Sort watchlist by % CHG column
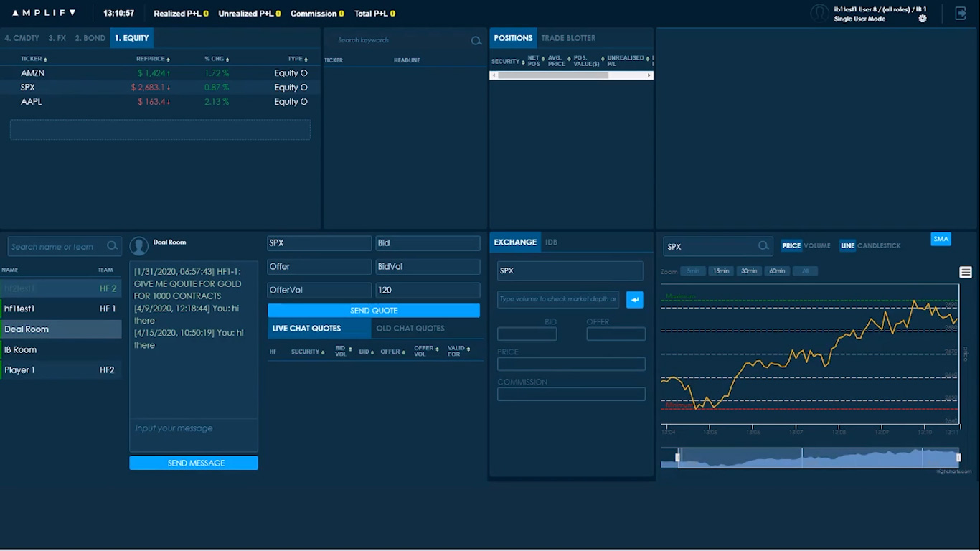Viewport: 980px width, 551px height. tap(216, 59)
